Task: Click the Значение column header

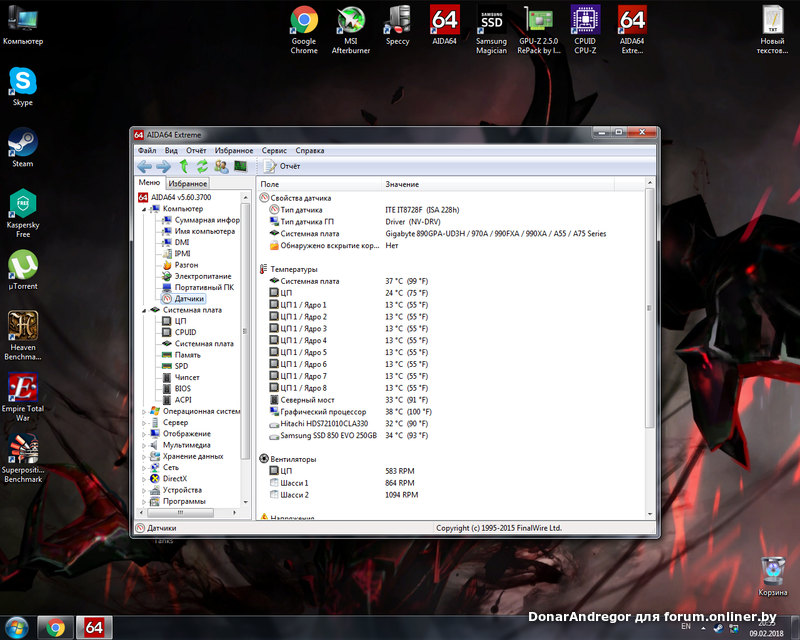Action: pos(402,185)
